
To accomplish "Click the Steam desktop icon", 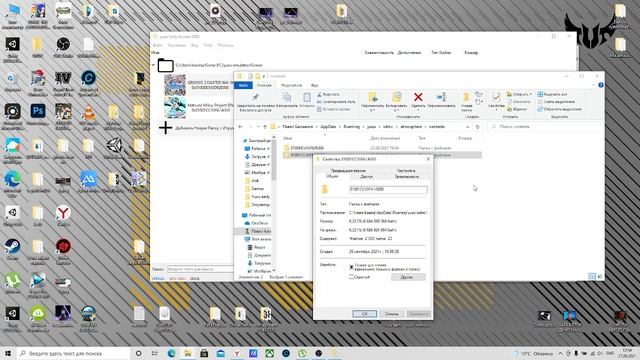I will (12, 246).
